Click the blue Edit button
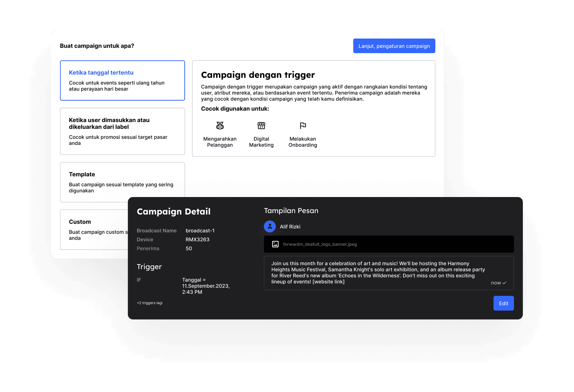 tap(503, 303)
